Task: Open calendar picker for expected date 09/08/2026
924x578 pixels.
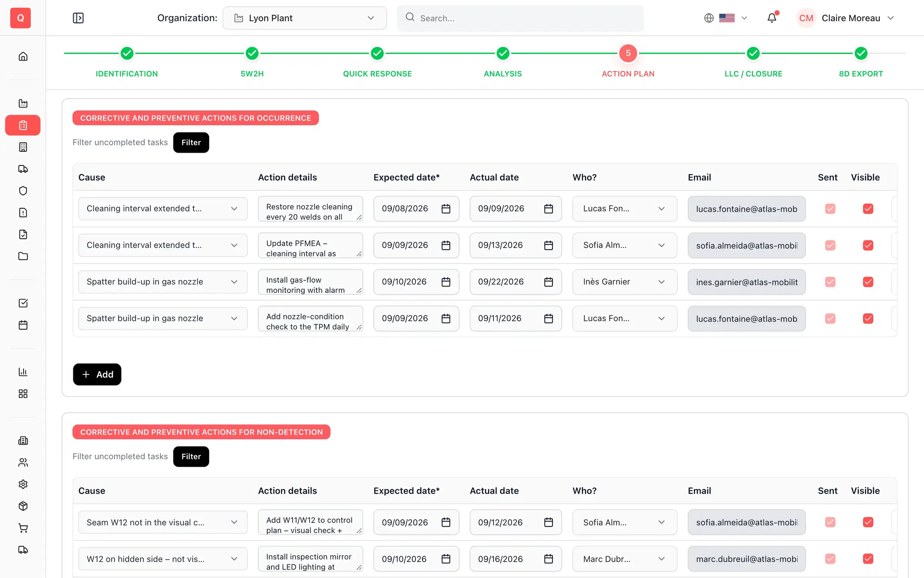Action: click(446, 209)
